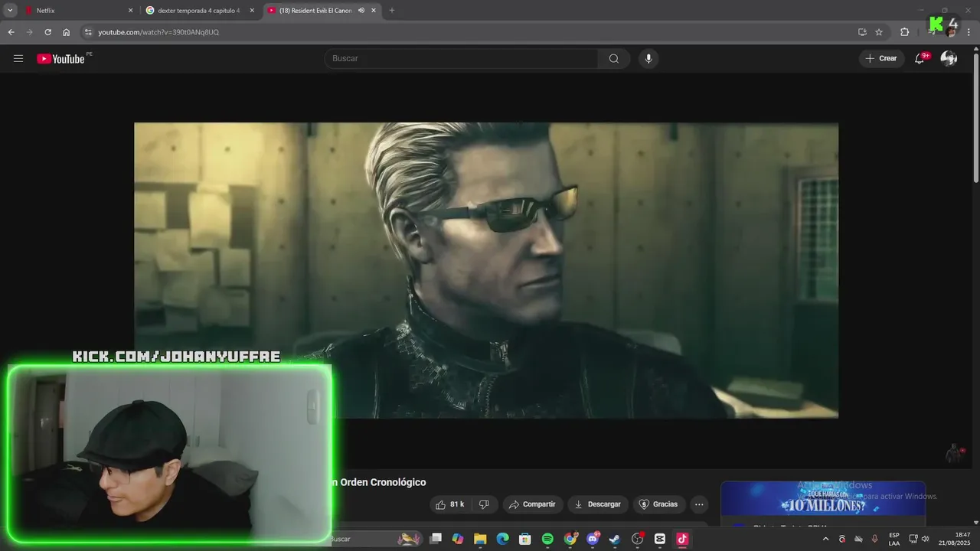Open TikTok app from the taskbar
Viewport: 980px width, 551px height.
pos(682,539)
